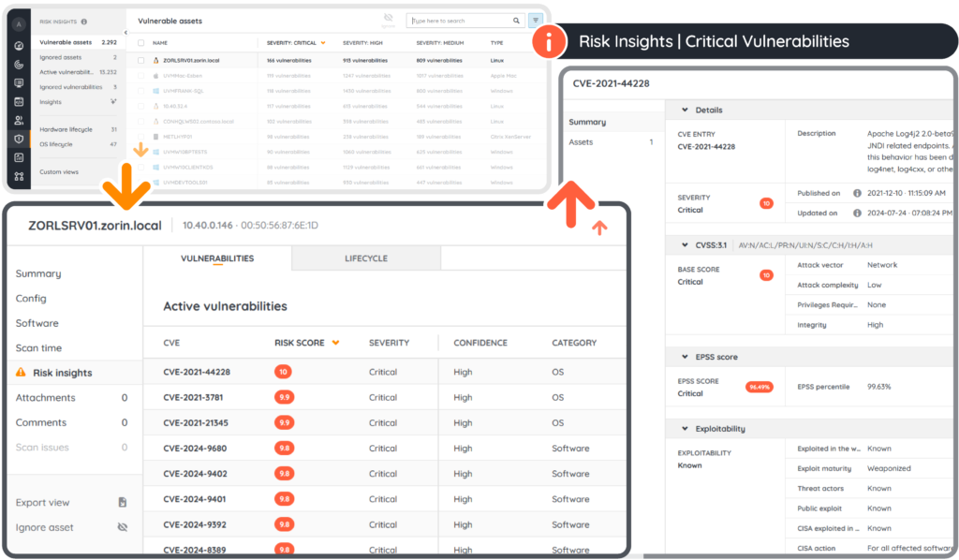
Task: Select the people icon in the dark sidebar
Action: click(x=19, y=121)
